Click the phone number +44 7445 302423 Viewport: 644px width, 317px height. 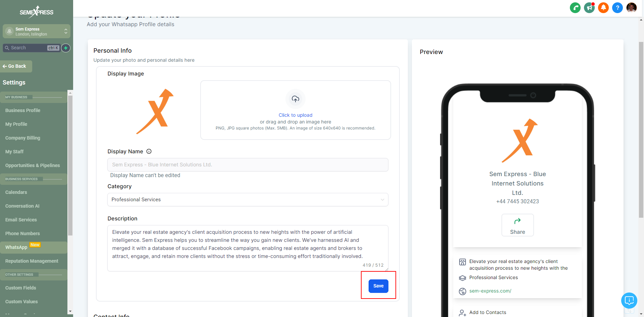(518, 202)
